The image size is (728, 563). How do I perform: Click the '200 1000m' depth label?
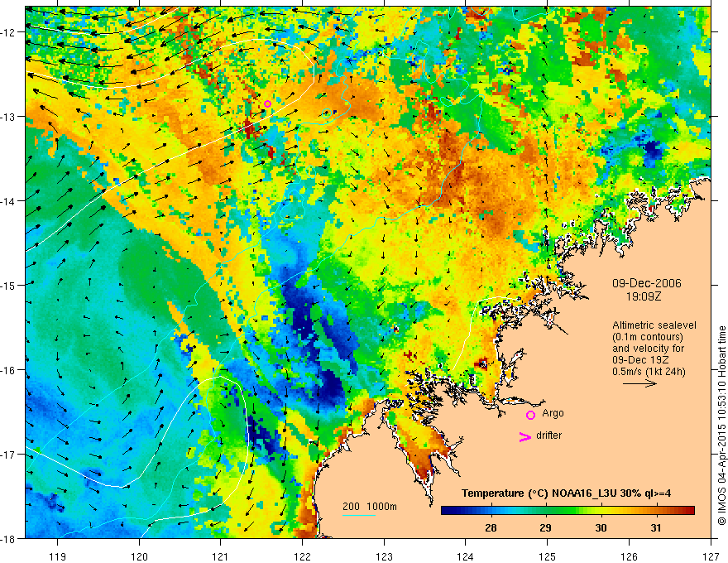click(370, 507)
